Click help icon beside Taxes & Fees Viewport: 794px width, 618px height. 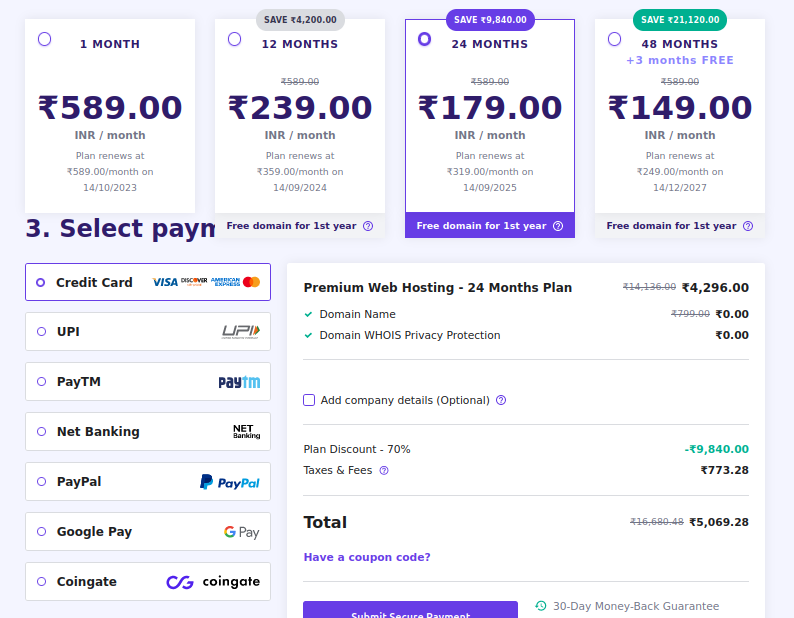pyautogui.click(x=384, y=470)
